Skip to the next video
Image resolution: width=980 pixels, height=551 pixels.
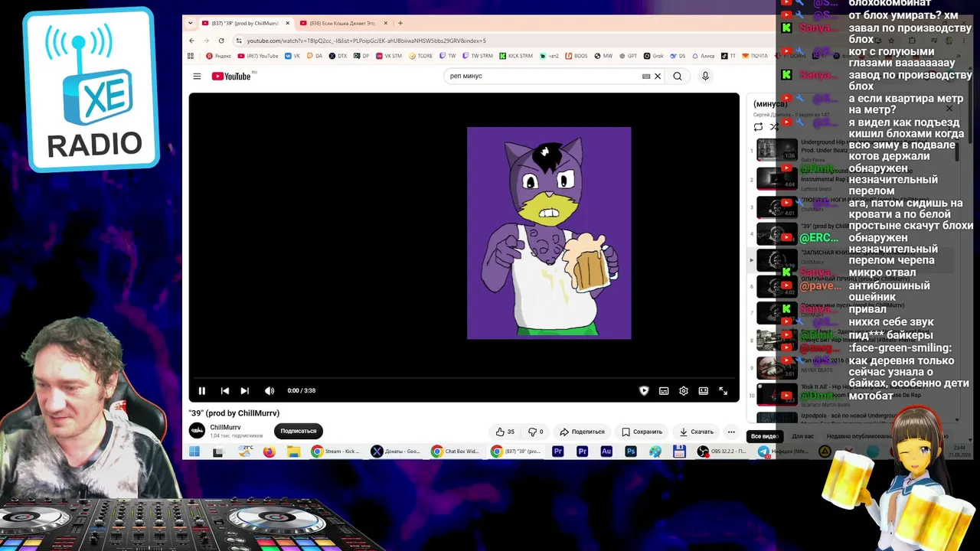click(x=245, y=390)
